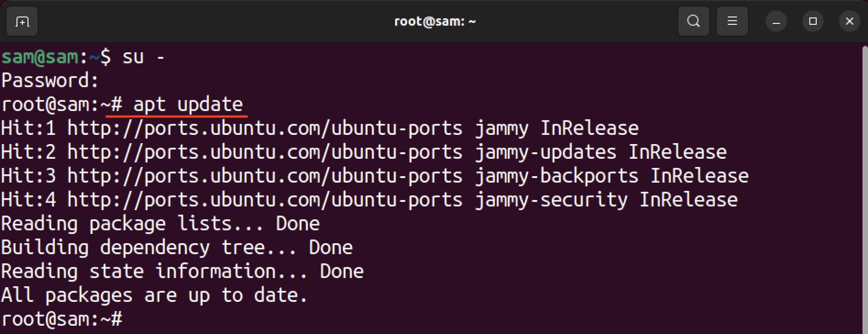Open a new terminal tab
Screen dimensions: 868x334
coord(22,21)
